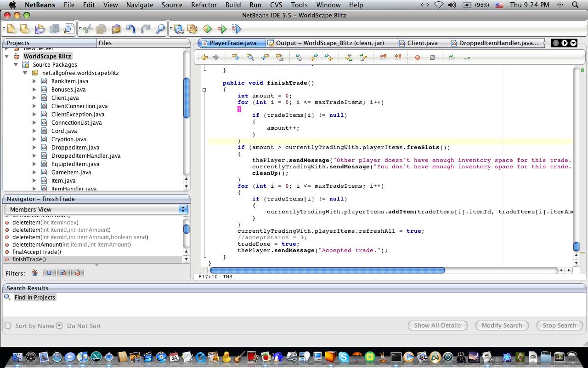Image resolution: width=588 pixels, height=368 pixels.
Task: Click the Stop Search button
Action: point(559,325)
